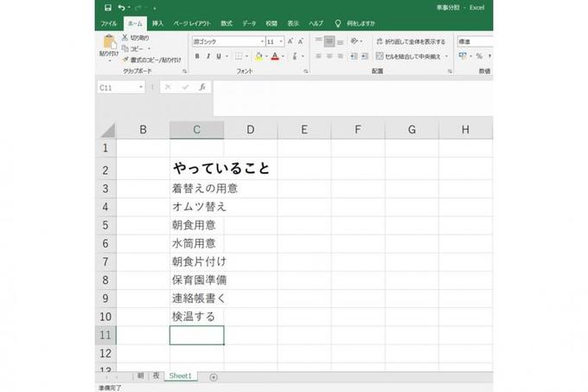The width and height of the screenshot is (588, 392).
Task: Open the Help (ヘルプ) tab
Action: click(x=316, y=23)
